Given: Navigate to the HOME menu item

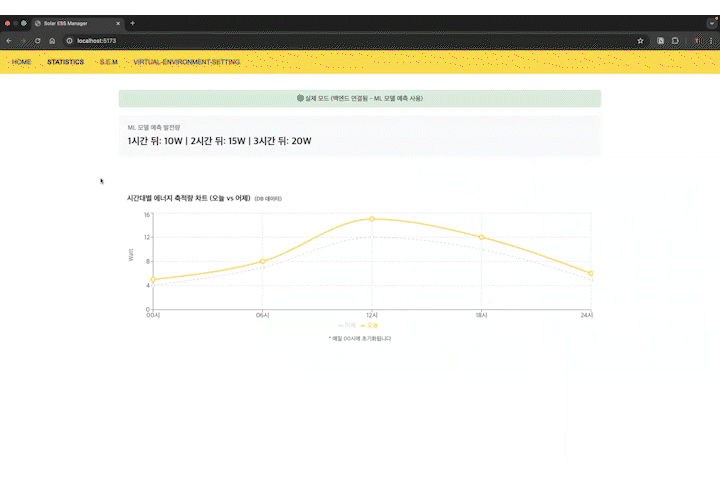Looking at the screenshot, I should (x=21, y=62).
